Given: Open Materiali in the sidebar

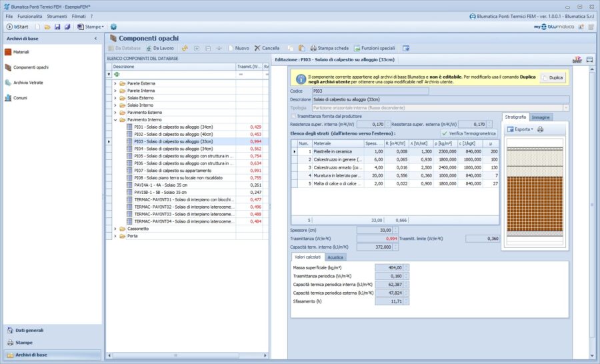Looking at the screenshot, I should (21, 51).
